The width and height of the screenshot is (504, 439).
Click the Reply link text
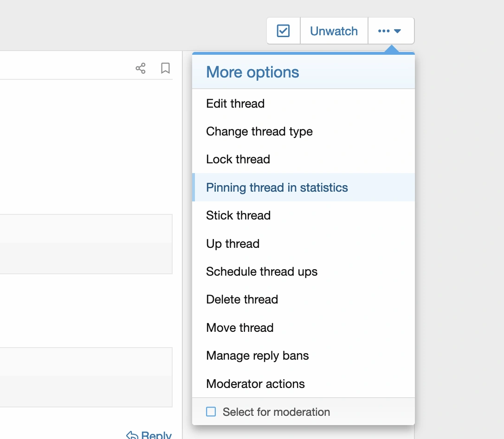pos(156,435)
